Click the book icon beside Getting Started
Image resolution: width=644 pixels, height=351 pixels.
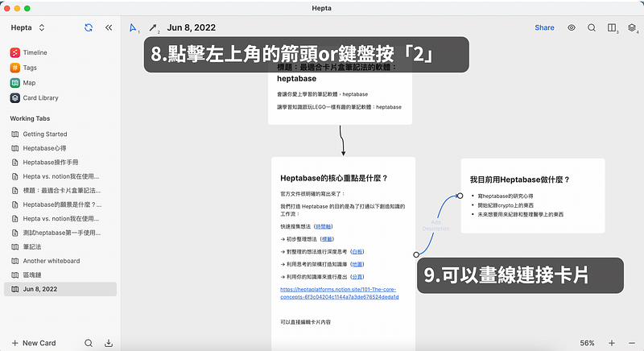coord(15,134)
